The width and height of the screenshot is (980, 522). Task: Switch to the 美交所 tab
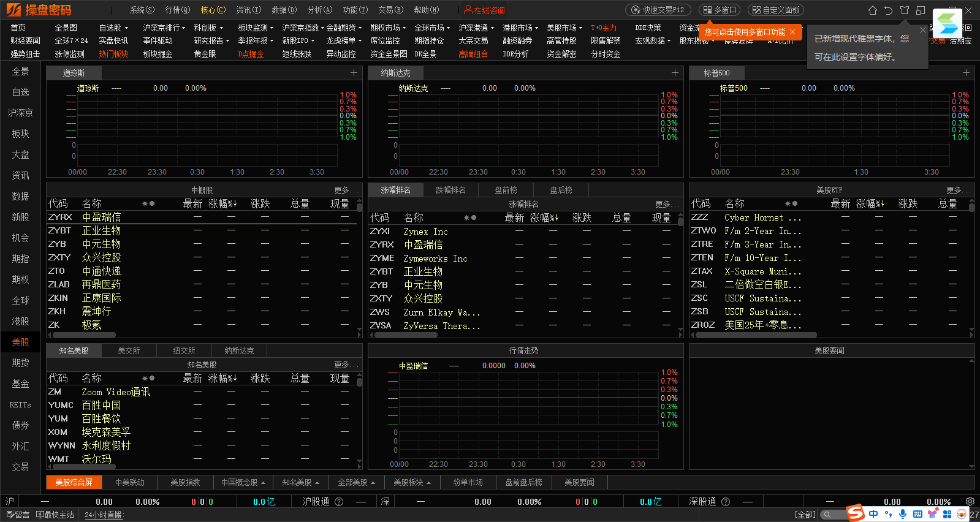129,350
